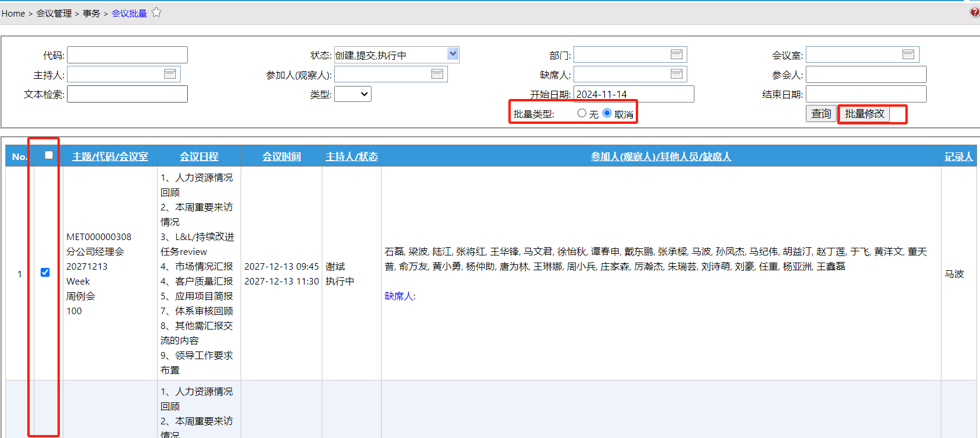Sort by 参加人(观察人)/其他人员/缺席人 column header
Viewport: 980px width, 438px height.
pyautogui.click(x=661, y=156)
